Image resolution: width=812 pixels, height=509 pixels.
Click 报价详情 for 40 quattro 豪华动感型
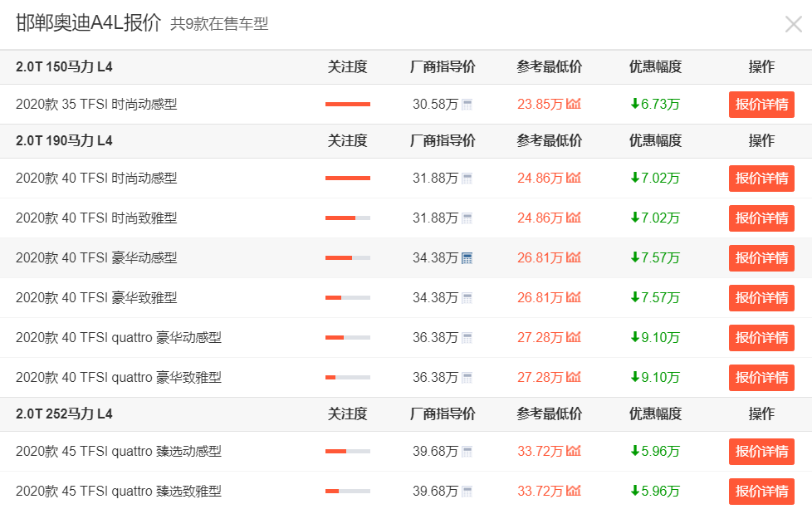click(761, 338)
